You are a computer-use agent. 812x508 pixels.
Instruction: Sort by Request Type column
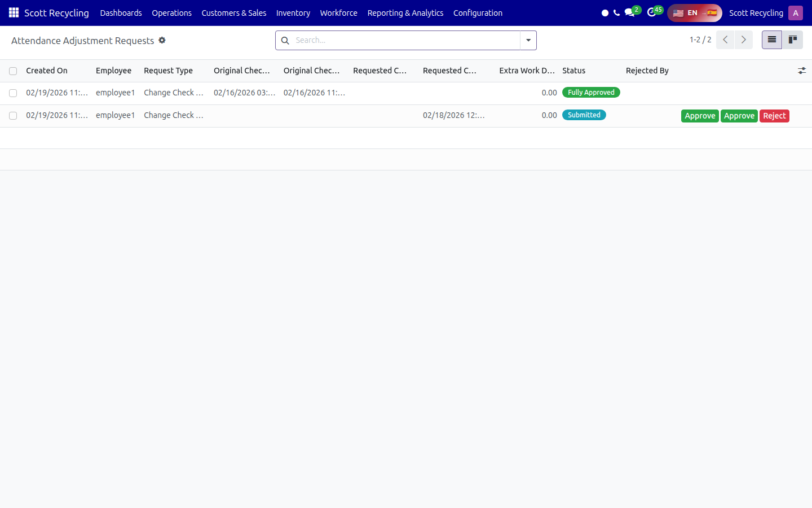(168, 71)
